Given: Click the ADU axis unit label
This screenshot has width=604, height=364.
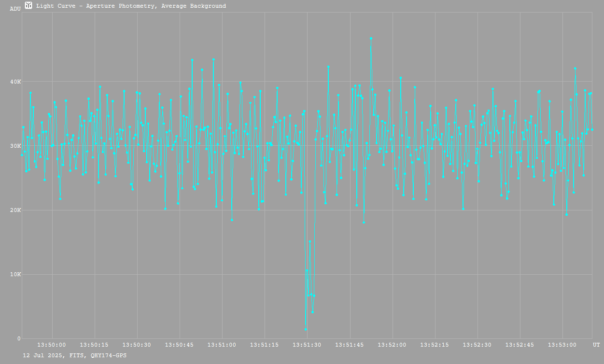Looking at the screenshot, I should 15,9.
